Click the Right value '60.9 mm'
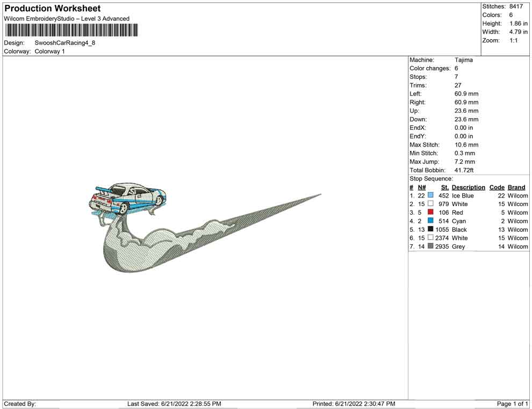Image resolution: width=532 pixels, height=409 pixels. pos(466,102)
